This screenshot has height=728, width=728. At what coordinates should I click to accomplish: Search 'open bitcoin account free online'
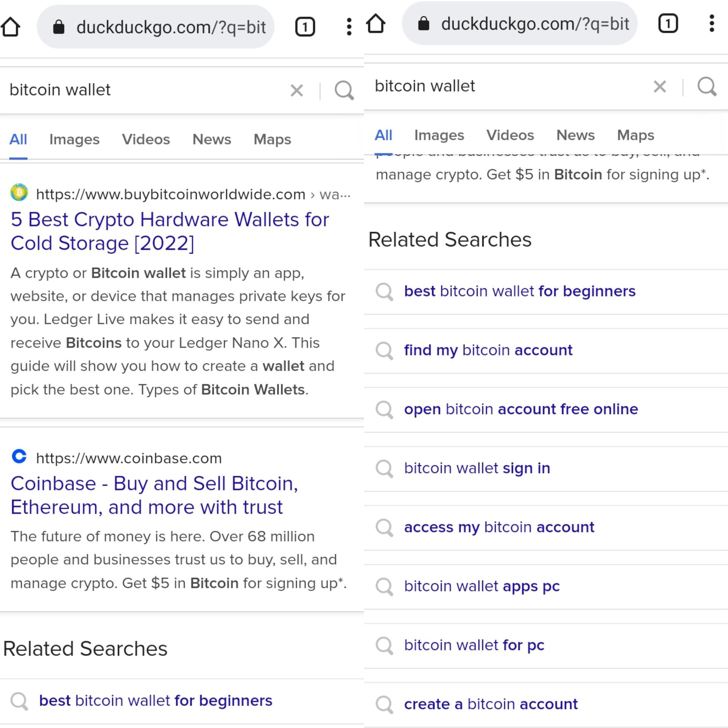click(521, 409)
